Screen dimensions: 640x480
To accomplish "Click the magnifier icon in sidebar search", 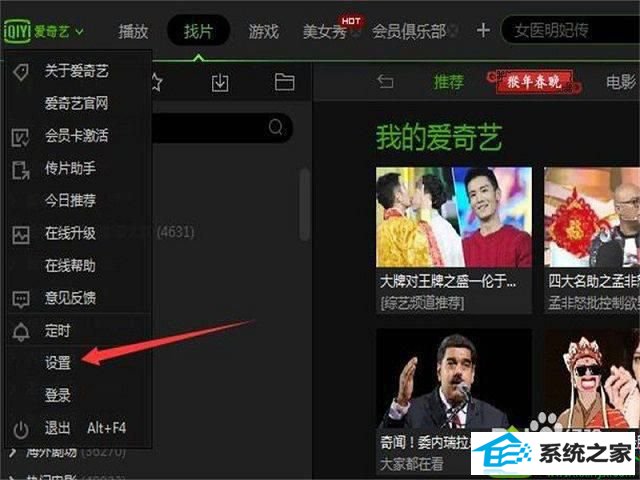I will [276, 127].
